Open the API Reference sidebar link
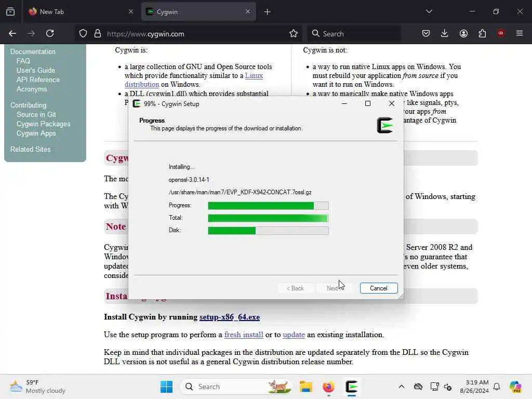The height and width of the screenshot is (399, 532). point(38,79)
